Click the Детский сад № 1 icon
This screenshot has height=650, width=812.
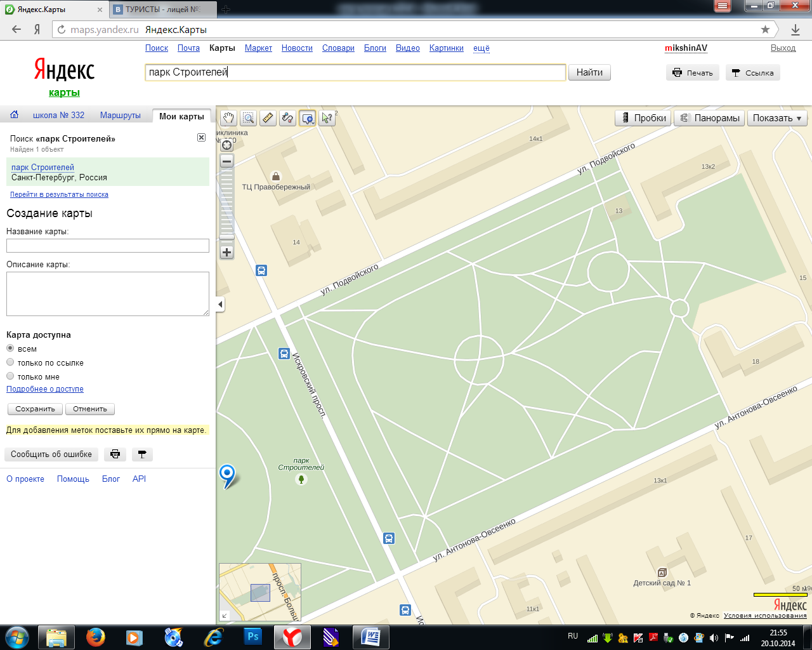pyautogui.click(x=662, y=573)
